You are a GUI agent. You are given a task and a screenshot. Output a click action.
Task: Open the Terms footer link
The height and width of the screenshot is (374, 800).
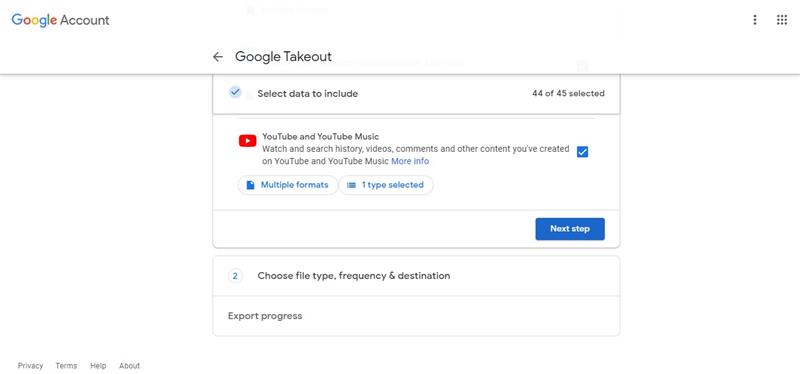pyautogui.click(x=66, y=366)
